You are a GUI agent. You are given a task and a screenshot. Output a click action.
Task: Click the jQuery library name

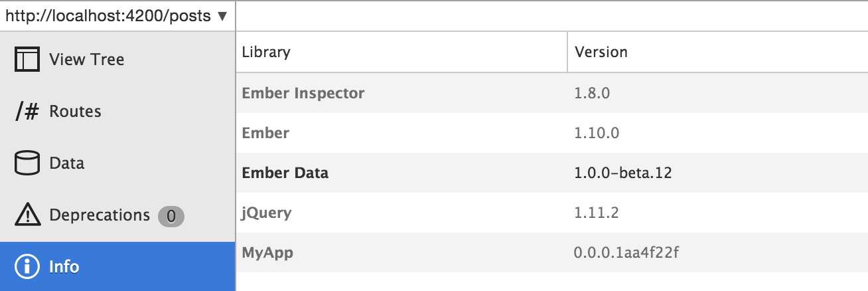267,213
